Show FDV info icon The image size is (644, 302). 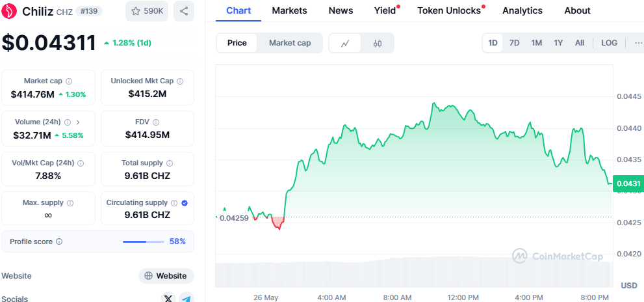156,122
